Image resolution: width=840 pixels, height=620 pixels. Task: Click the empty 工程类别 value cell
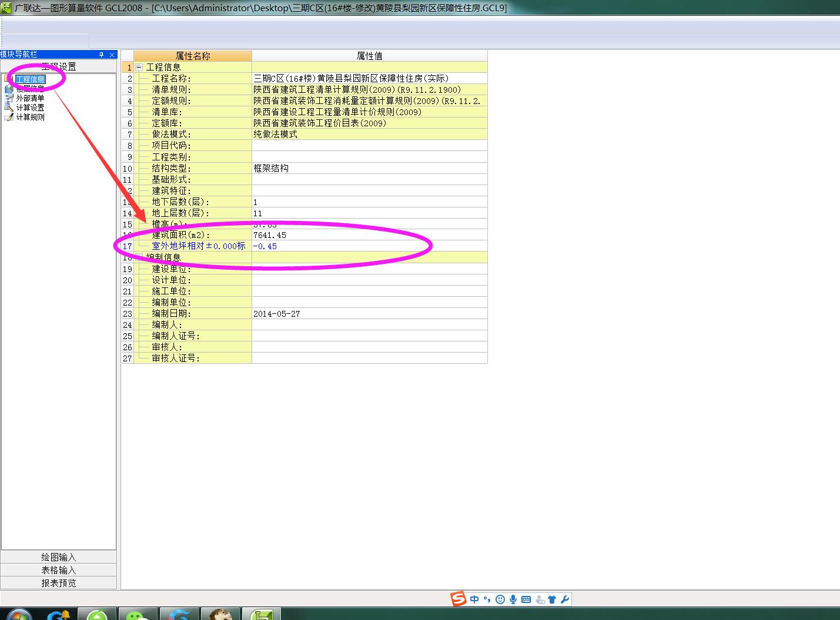(370, 157)
